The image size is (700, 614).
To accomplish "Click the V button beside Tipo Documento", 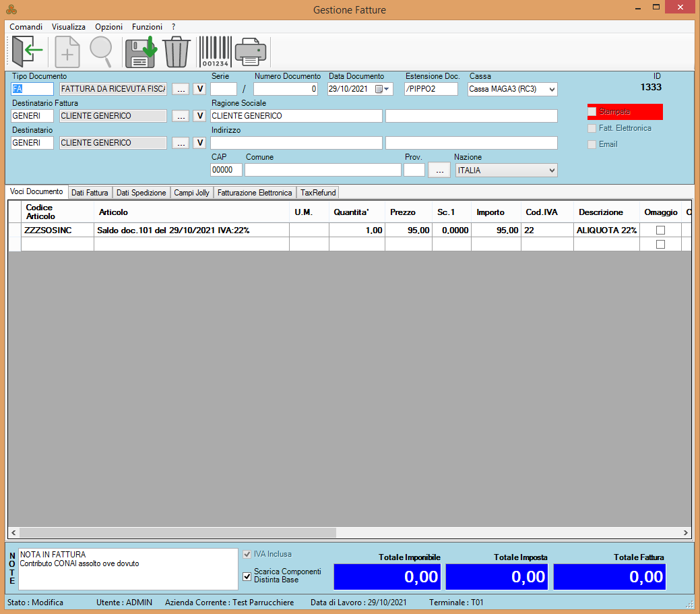I will [199, 89].
